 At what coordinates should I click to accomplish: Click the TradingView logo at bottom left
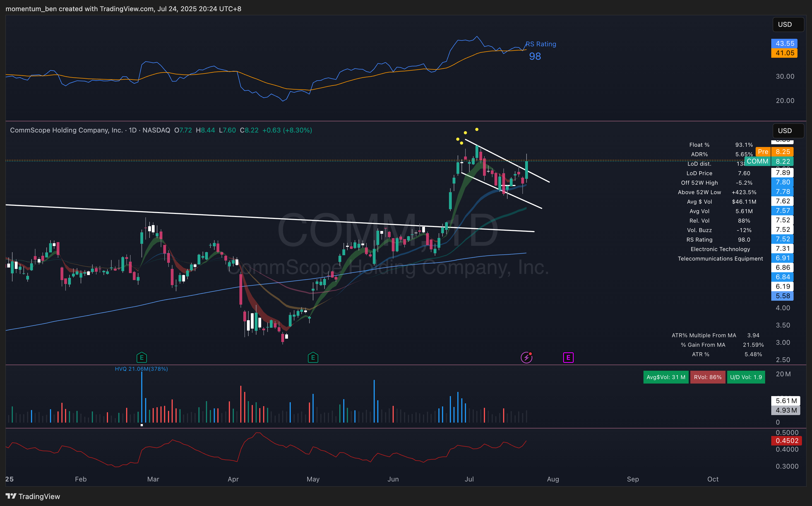[x=33, y=496]
